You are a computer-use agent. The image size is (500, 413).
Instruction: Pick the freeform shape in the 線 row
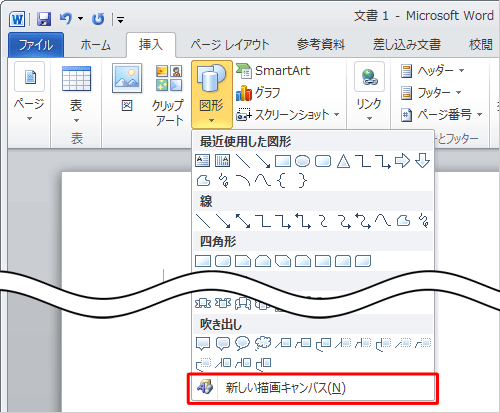pyautogui.click(x=403, y=221)
